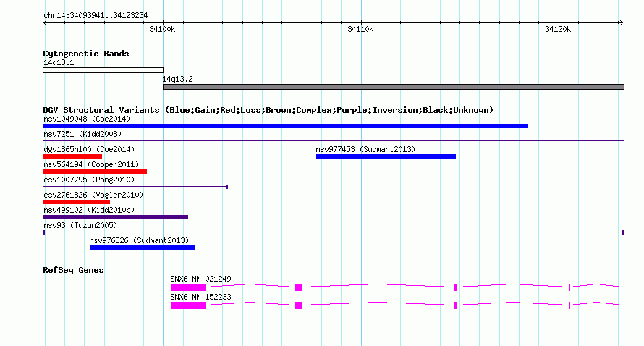
Task: Click the 34100k ruler label
Action: (x=162, y=29)
